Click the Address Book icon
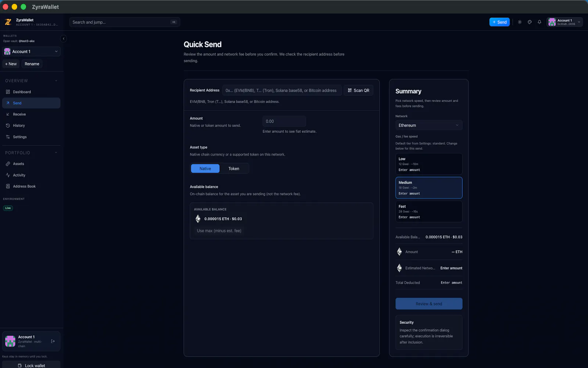Screen dimensions: 588x368 pos(8,186)
